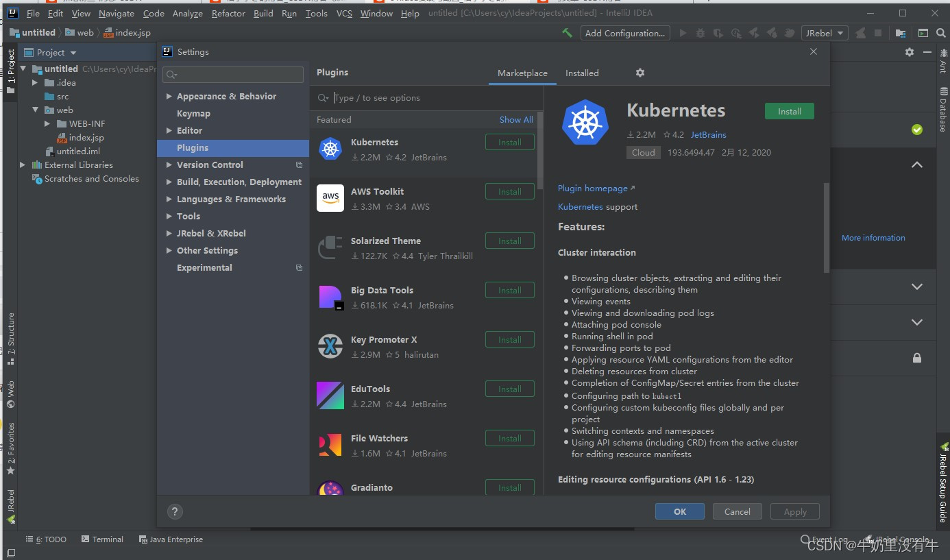
Task: Click the Run play icon in toolbar
Action: (683, 33)
